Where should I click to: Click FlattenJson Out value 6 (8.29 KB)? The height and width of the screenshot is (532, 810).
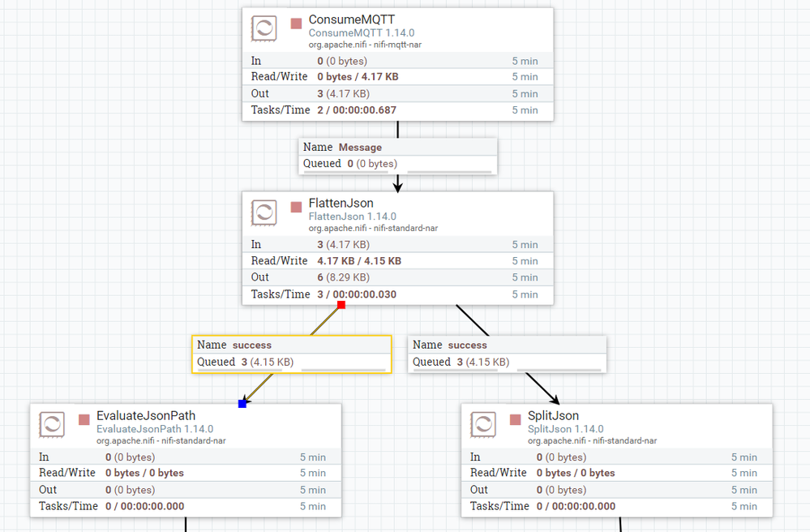(344, 277)
